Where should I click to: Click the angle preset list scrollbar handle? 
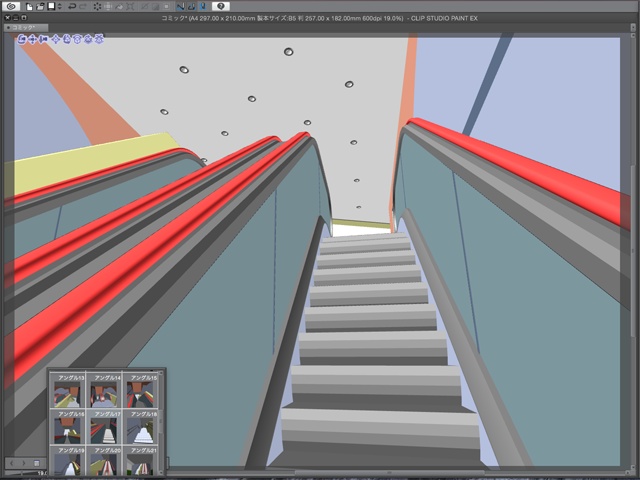(x=161, y=420)
